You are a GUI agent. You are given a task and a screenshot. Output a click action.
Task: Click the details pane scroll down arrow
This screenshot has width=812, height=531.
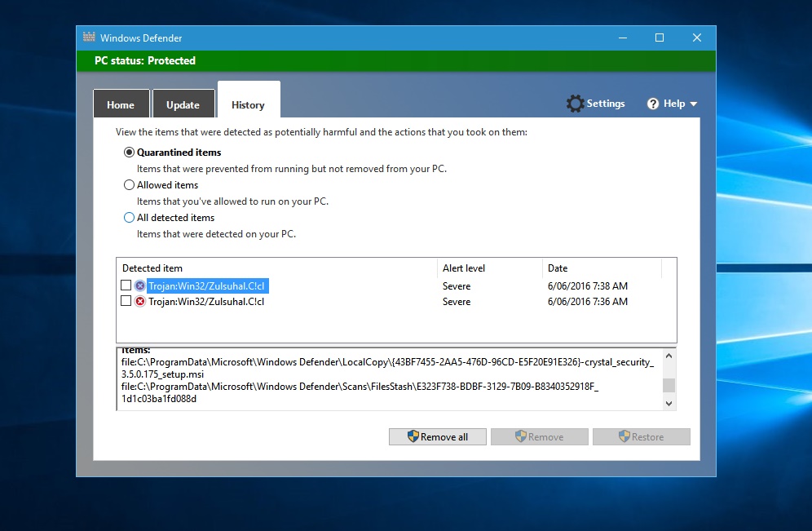click(669, 403)
